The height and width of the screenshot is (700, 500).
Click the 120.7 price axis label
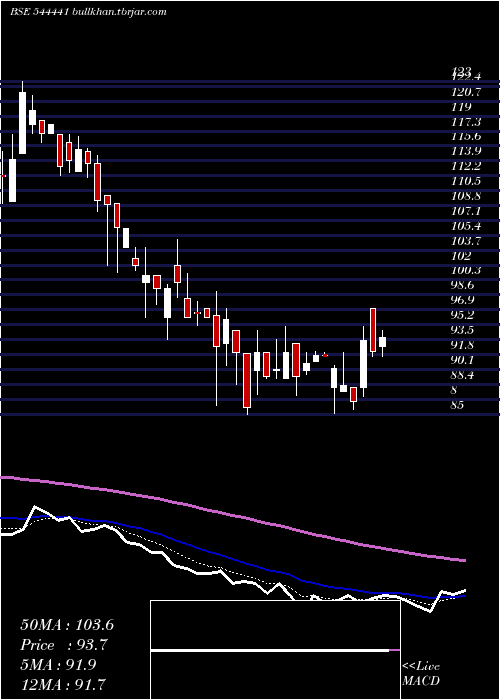pos(466,92)
